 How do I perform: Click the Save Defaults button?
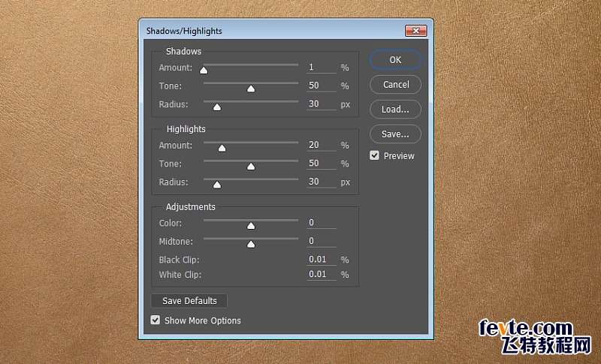(189, 301)
